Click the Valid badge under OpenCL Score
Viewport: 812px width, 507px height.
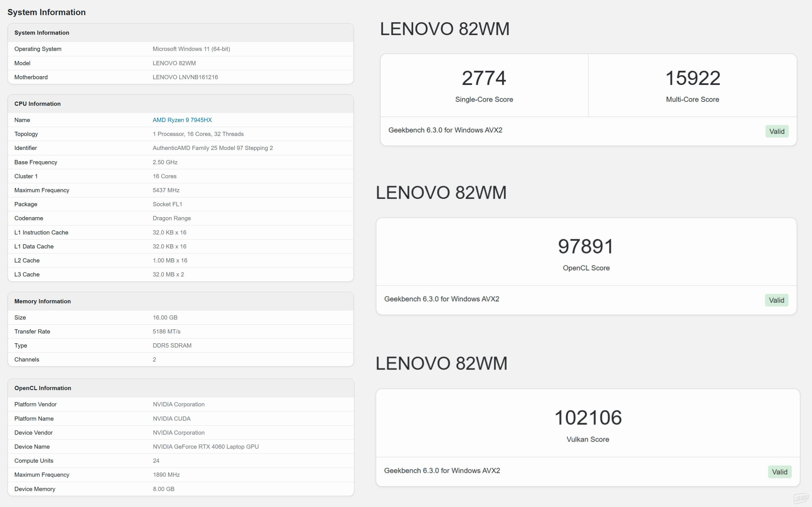[776, 300]
